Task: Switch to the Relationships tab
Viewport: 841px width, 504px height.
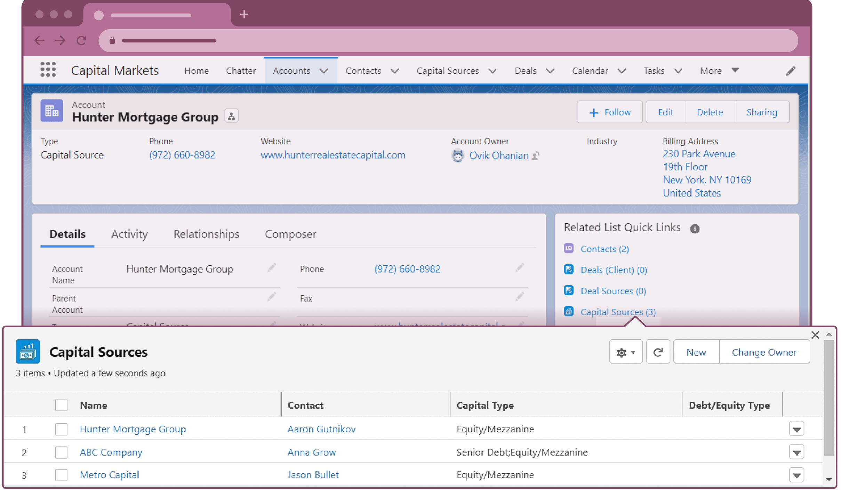Action: pos(206,234)
